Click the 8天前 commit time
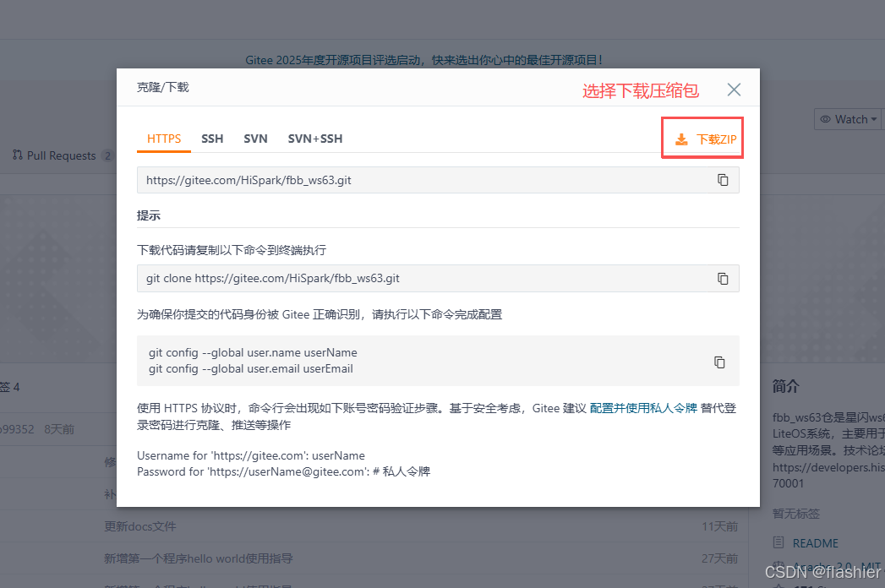The image size is (885, 588). coord(59,429)
